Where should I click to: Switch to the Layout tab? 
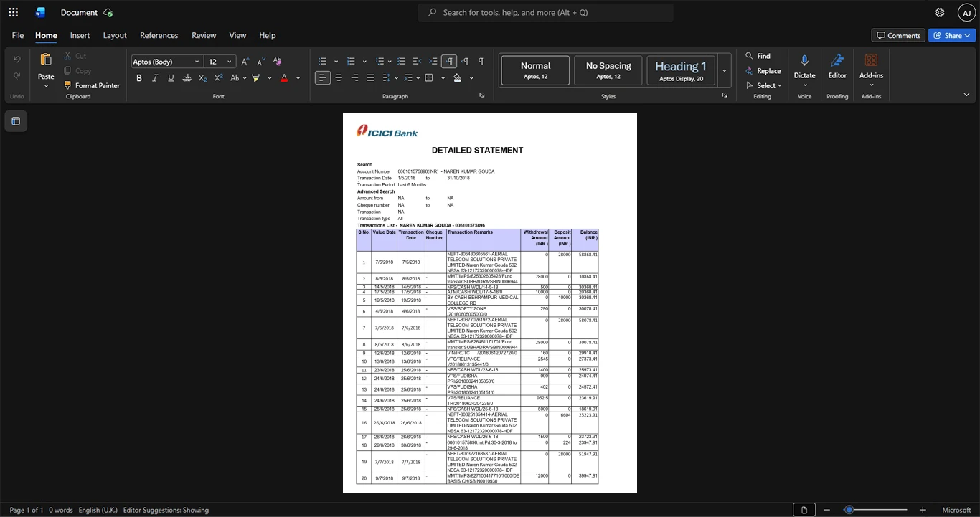[x=115, y=35]
